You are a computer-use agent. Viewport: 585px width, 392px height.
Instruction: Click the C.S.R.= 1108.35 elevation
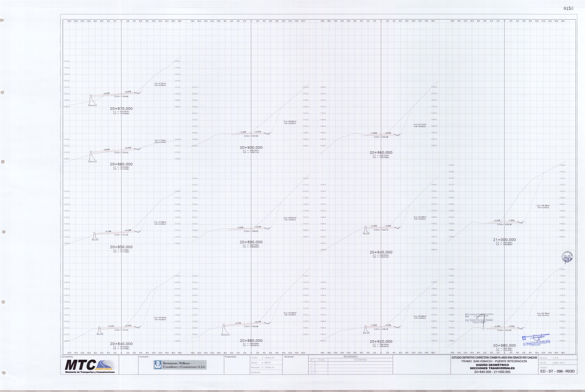251,232
